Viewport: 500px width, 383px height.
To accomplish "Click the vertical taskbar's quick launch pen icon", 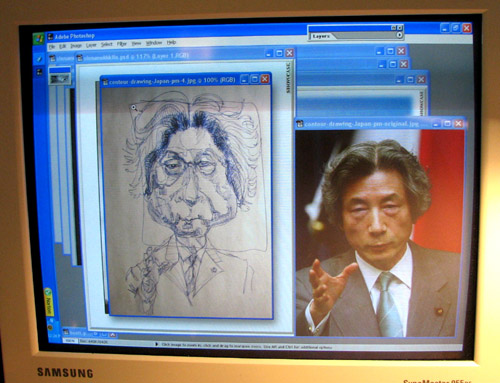I will click(x=40, y=59).
